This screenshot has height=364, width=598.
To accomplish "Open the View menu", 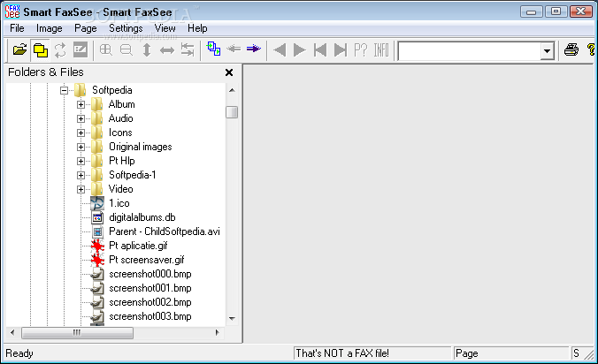I will pyautogui.click(x=165, y=28).
